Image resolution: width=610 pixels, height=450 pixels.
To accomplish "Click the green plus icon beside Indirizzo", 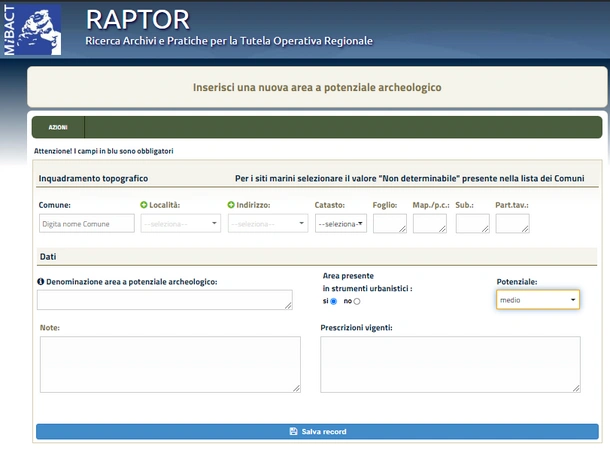I will point(231,204).
